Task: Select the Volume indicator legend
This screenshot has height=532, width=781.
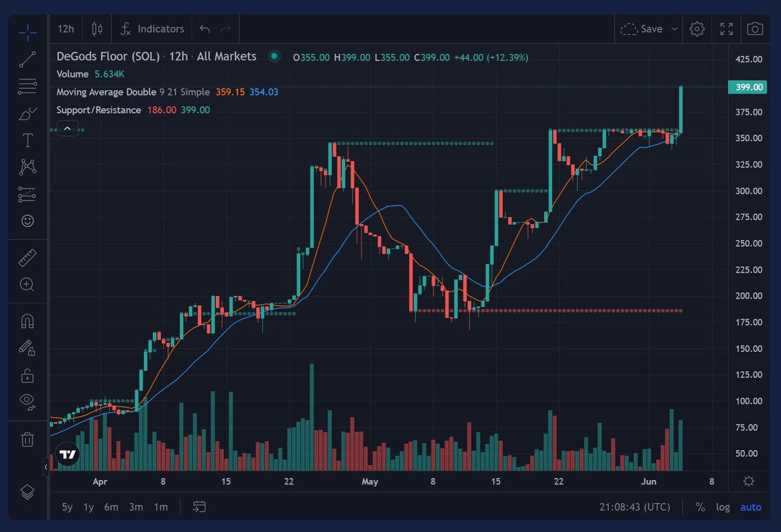Action: pos(72,74)
